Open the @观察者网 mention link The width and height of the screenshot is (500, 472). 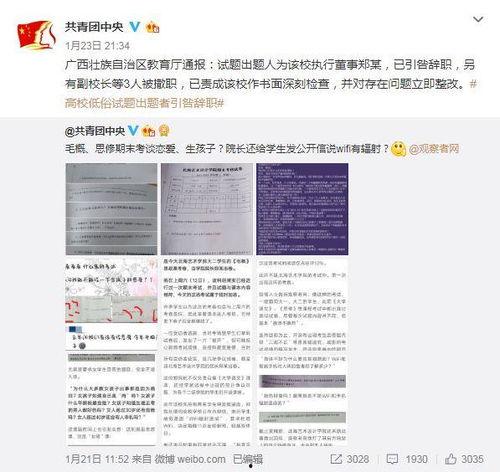pos(434,149)
